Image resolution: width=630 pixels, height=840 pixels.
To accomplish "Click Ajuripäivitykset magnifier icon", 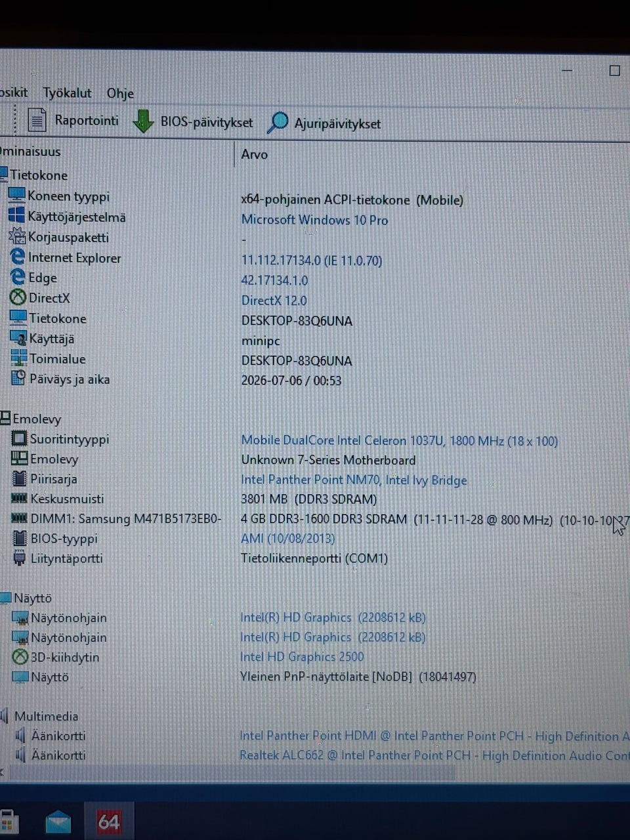I will 278,123.
